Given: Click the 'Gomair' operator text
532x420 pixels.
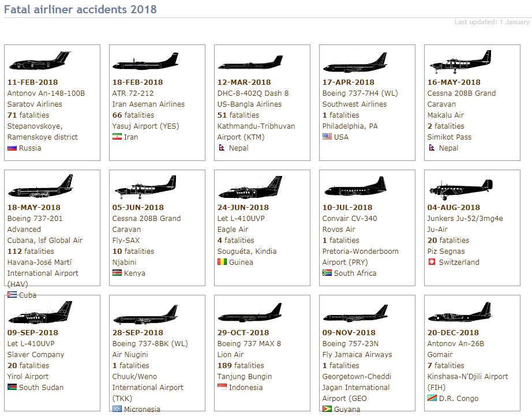Looking at the screenshot, I should point(440,355).
